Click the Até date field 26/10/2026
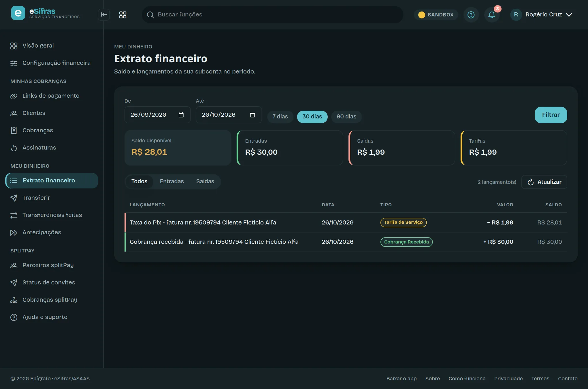 click(x=229, y=115)
